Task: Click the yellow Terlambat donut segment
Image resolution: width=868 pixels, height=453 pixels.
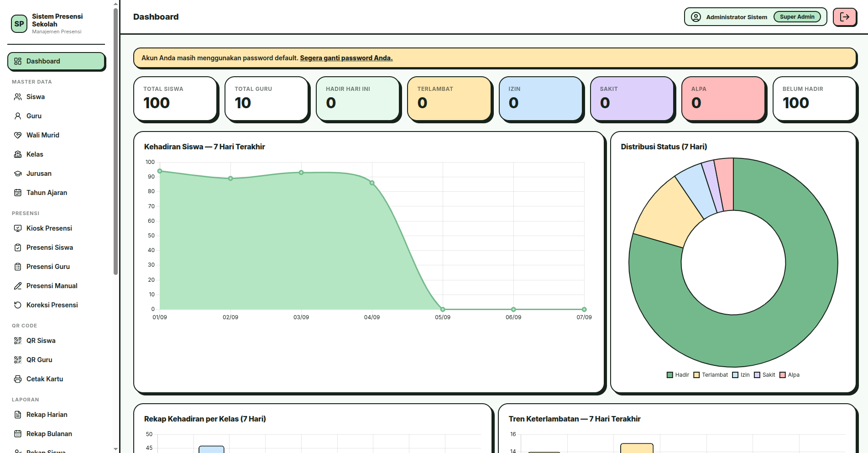Action: point(669,212)
